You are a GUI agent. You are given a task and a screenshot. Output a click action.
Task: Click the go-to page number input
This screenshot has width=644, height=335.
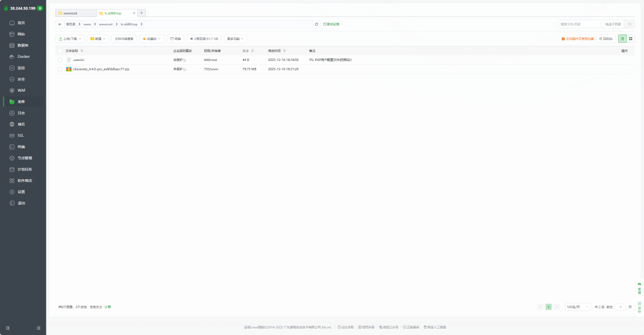(x=621, y=307)
